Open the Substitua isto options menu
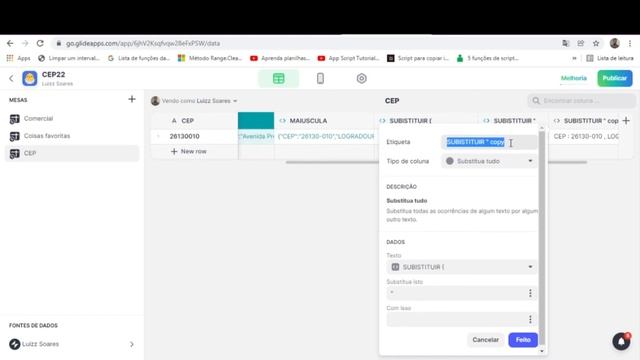This screenshot has height=360, width=640. (530, 293)
